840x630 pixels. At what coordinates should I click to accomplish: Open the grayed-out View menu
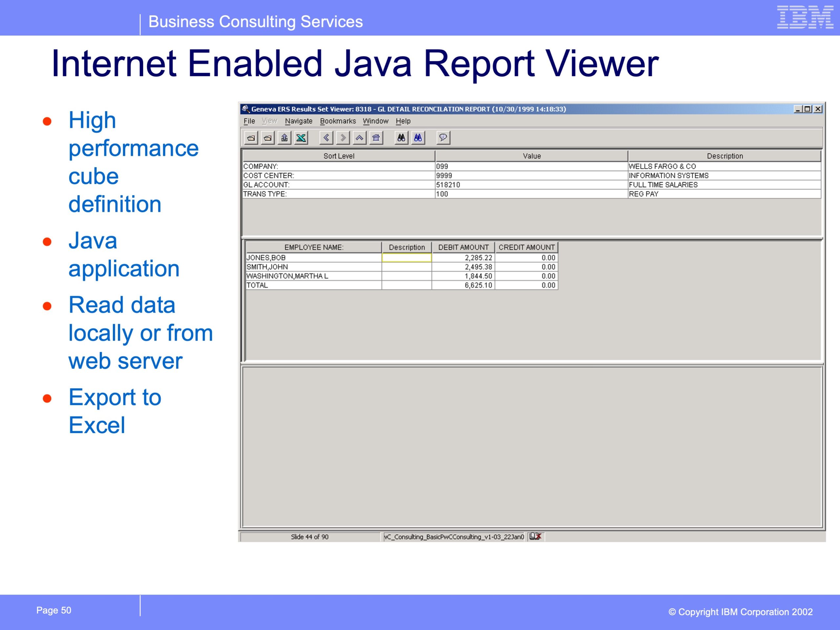tap(270, 121)
